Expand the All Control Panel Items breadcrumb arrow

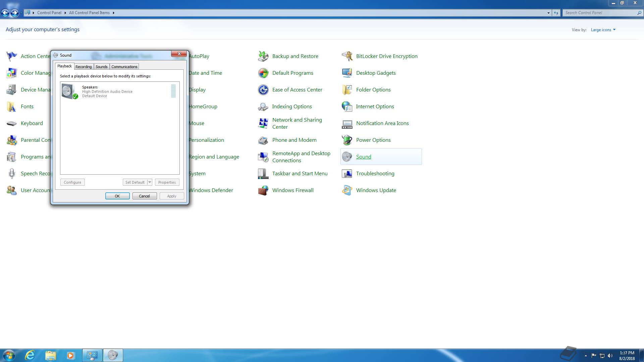(x=113, y=13)
